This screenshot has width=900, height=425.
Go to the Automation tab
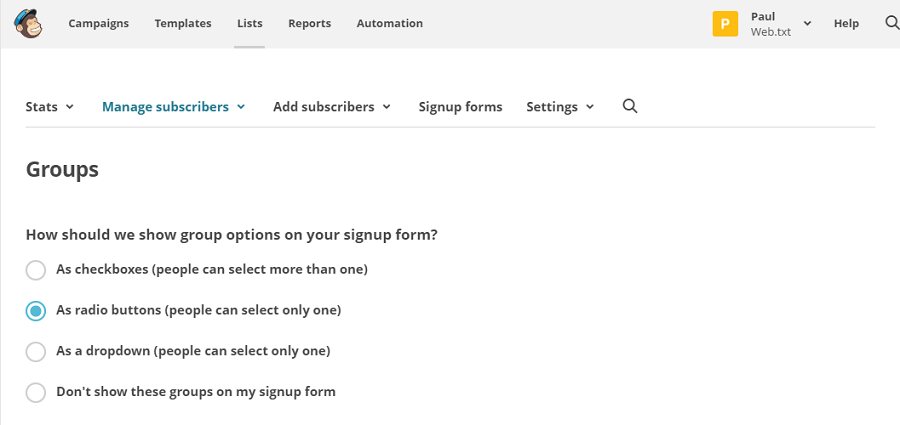coord(390,24)
